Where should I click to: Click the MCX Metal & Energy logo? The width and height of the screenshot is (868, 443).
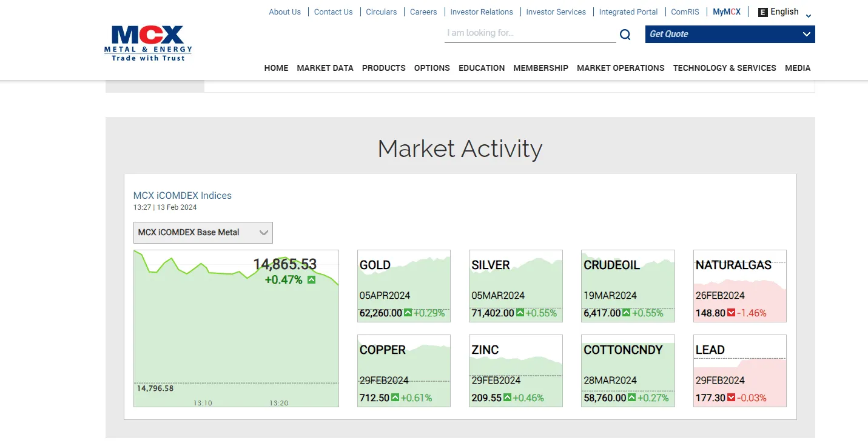coord(148,42)
